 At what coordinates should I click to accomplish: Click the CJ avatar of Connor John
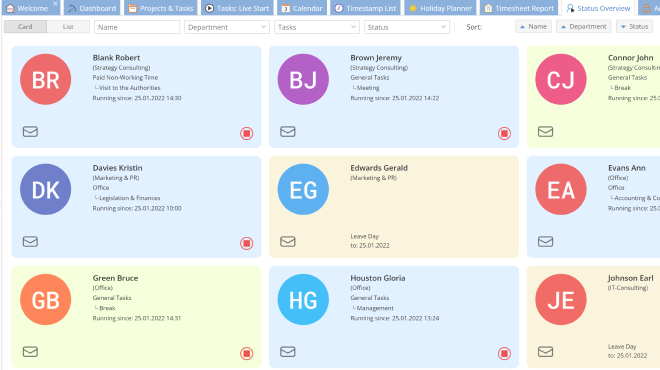(x=561, y=79)
